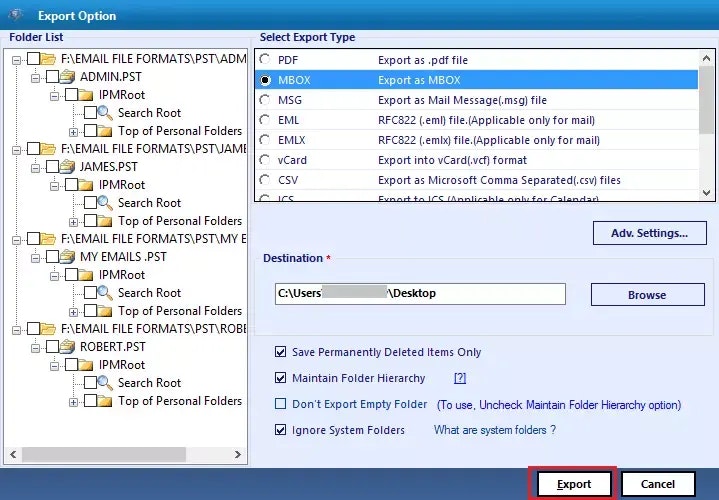Click the JAMES.PST mailbox file icon
This screenshot has width=719, height=500.
pyautogui.click(x=67, y=167)
